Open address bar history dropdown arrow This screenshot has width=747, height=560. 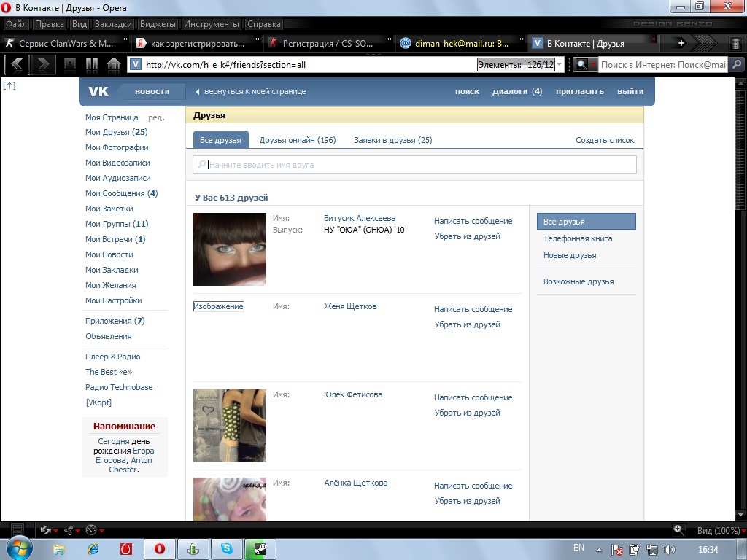(x=560, y=64)
